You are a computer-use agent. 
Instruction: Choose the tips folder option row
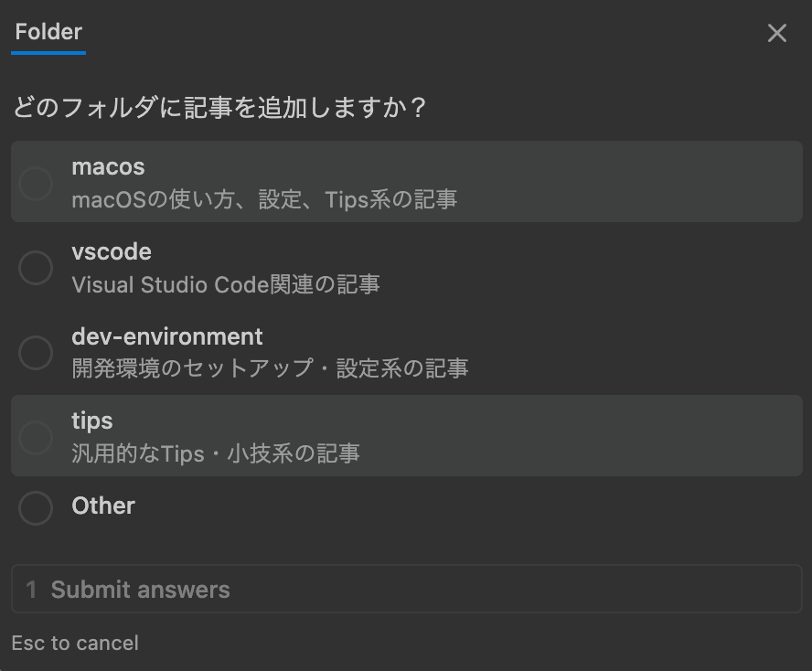click(406, 437)
